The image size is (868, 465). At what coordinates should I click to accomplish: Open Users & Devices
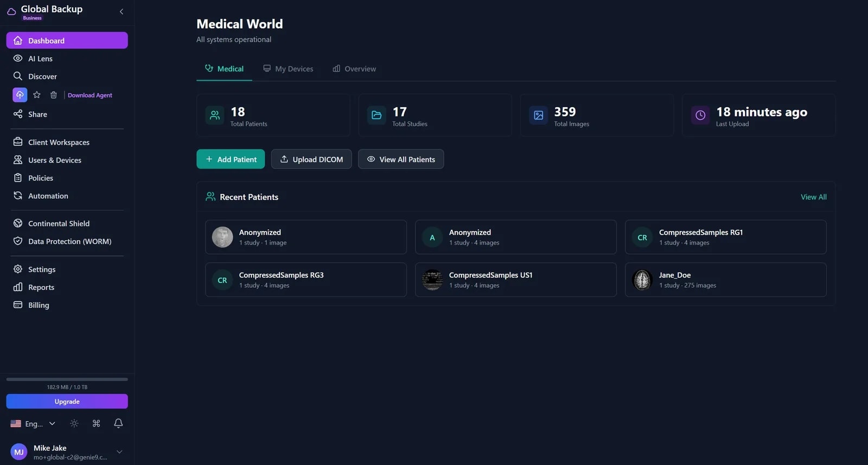[x=67, y=160]
